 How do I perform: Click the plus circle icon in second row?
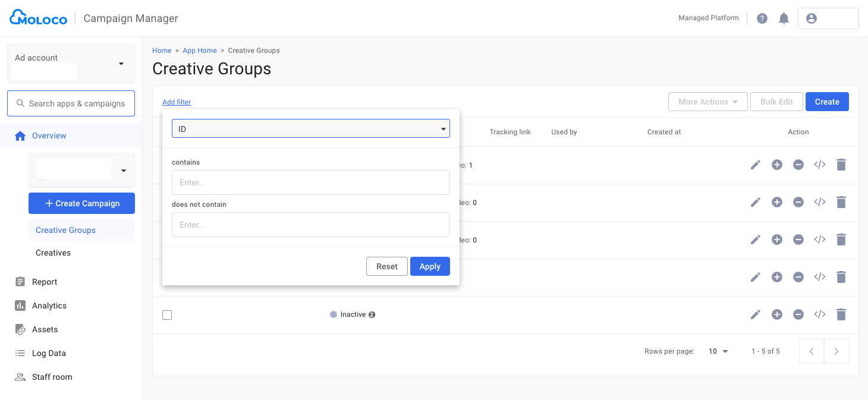point(776,202)
